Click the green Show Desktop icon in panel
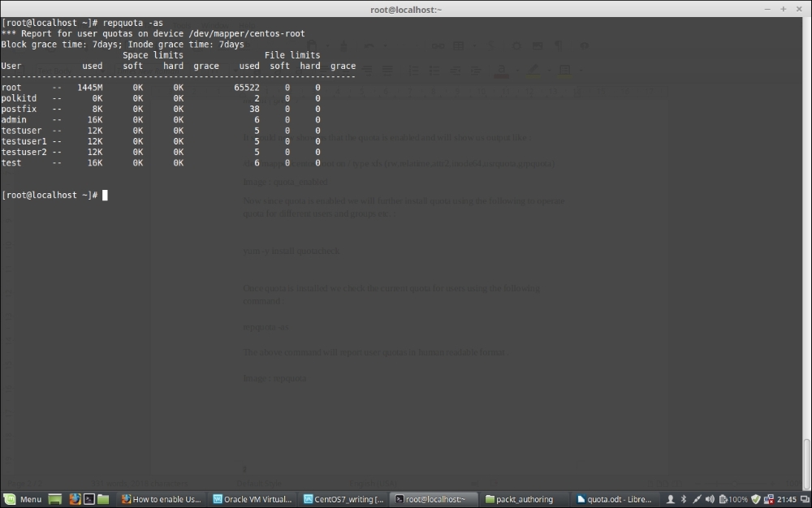 click(55, 499)
